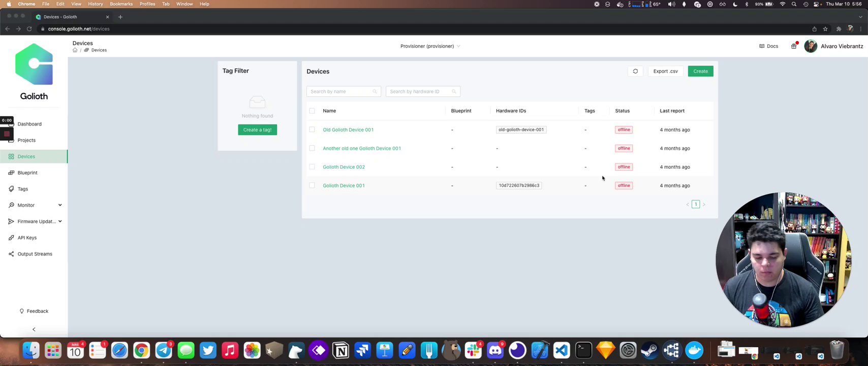Open the Golioth Device 001 link
Screen dimensions: 868x366
[x=344, y=186]
